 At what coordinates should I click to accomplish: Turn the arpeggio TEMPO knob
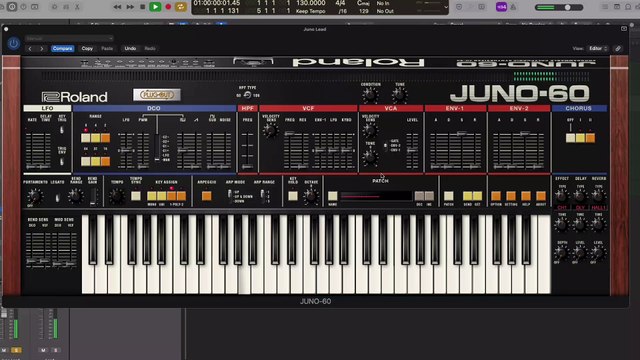click(117, 196)
